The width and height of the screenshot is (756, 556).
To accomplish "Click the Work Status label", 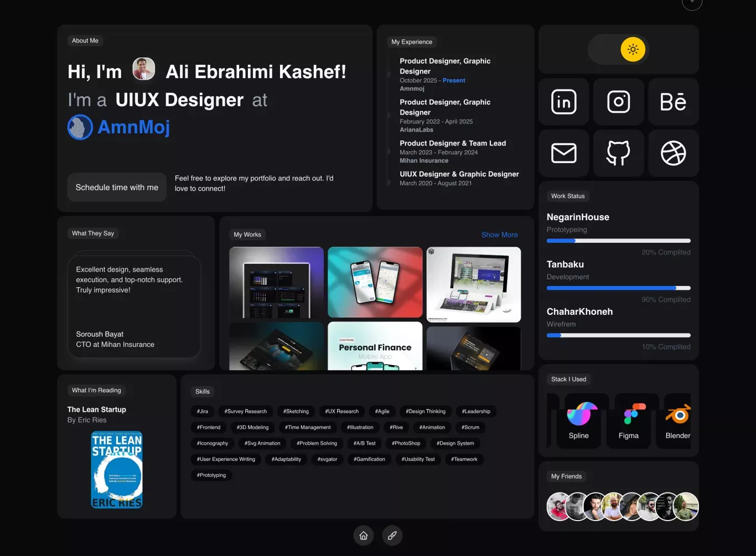I will tap(568, 196).
